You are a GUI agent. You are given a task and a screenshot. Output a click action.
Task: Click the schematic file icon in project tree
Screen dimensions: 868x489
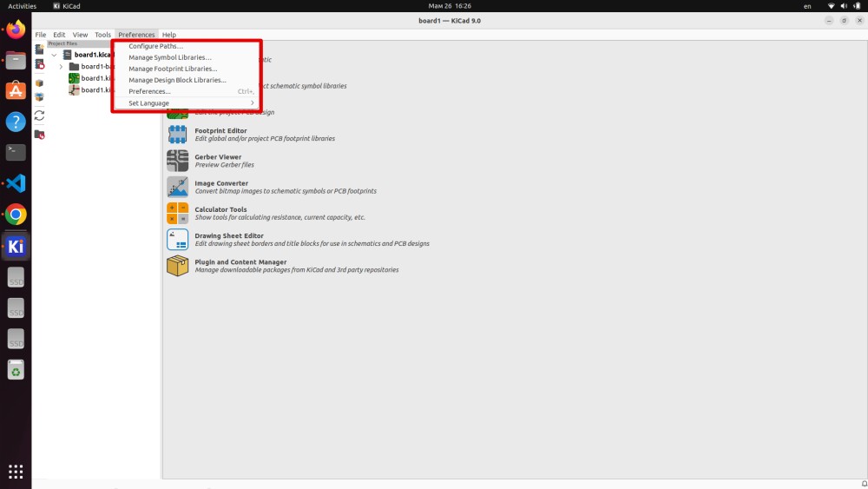74,89
